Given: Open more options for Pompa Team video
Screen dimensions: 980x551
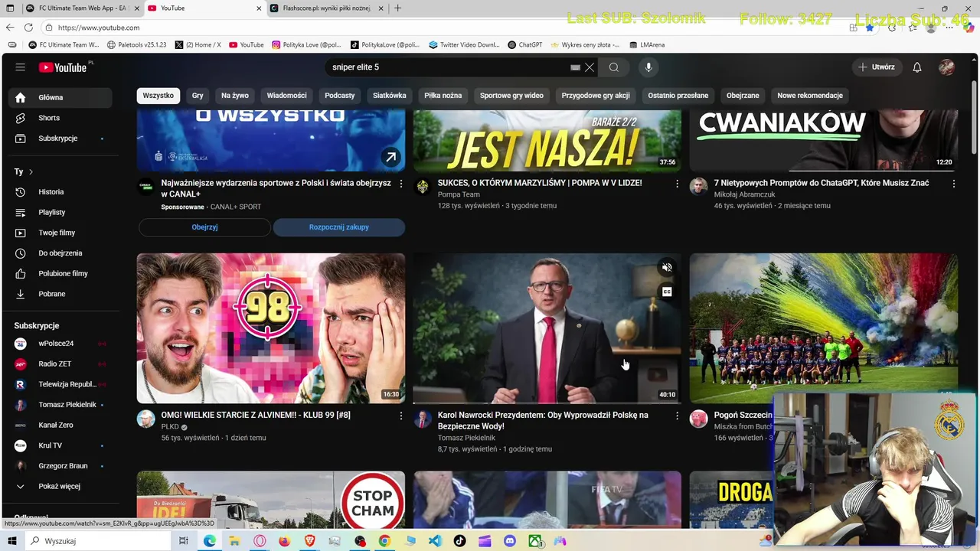Looking at the screenshot, I should click(x=677, y=184).
